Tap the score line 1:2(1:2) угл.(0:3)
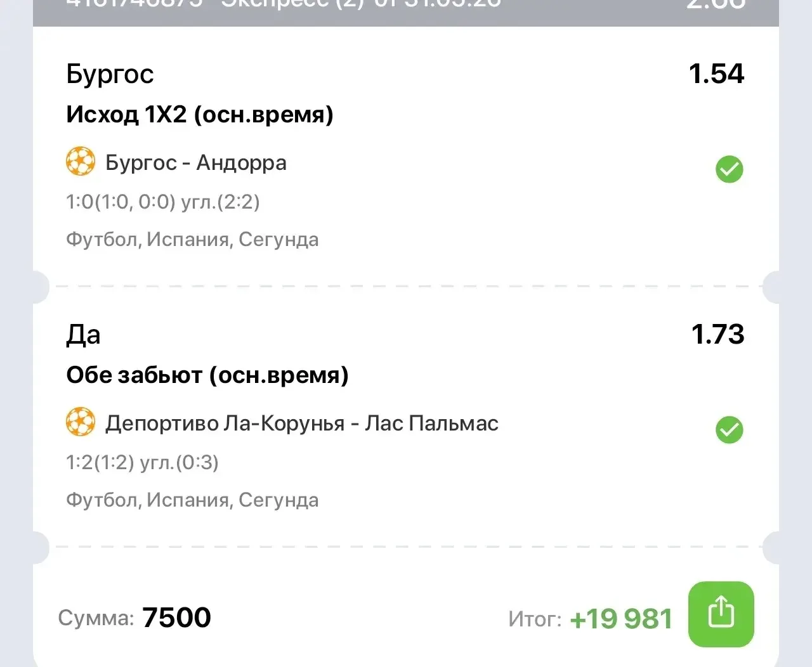 pos(142,463)
